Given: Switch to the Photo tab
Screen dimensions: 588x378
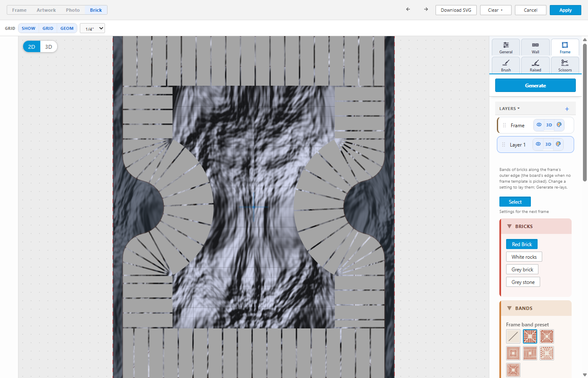Looking at the screenshot, I should click(x=73, y=10).
